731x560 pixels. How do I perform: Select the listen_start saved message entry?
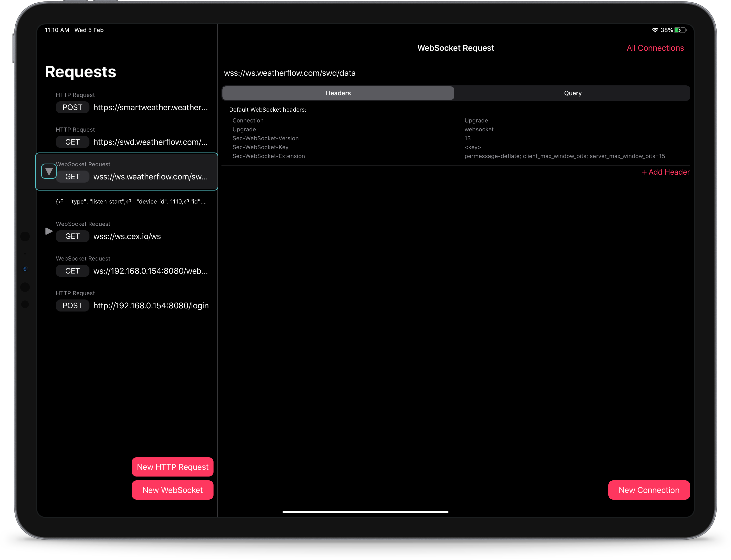tap(131, 201)
